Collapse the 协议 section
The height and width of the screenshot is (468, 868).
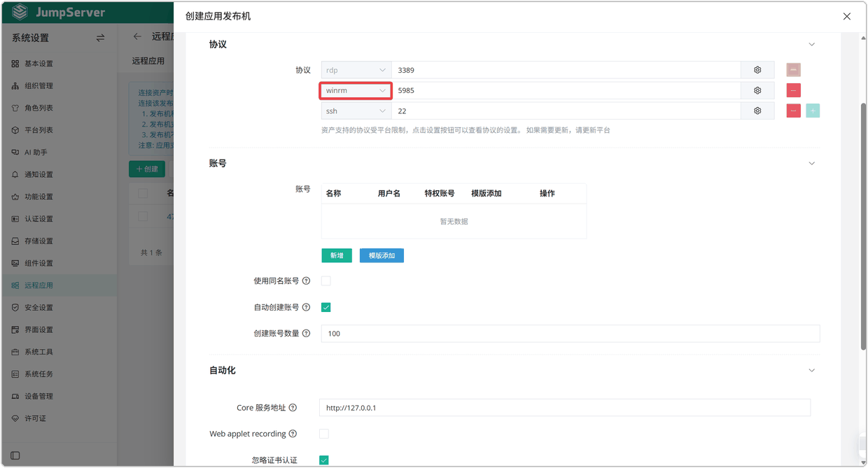click(x=812, y=45)
